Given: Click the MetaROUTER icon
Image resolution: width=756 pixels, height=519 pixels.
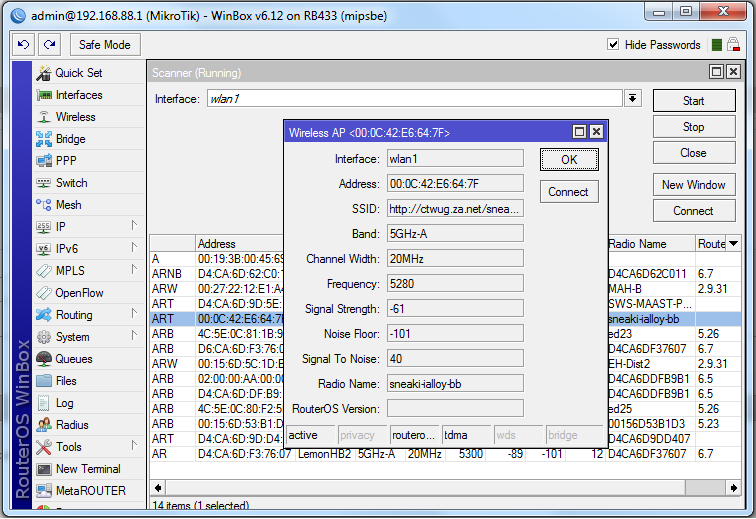Looking at the screenshot, I should tap(44, 491).
